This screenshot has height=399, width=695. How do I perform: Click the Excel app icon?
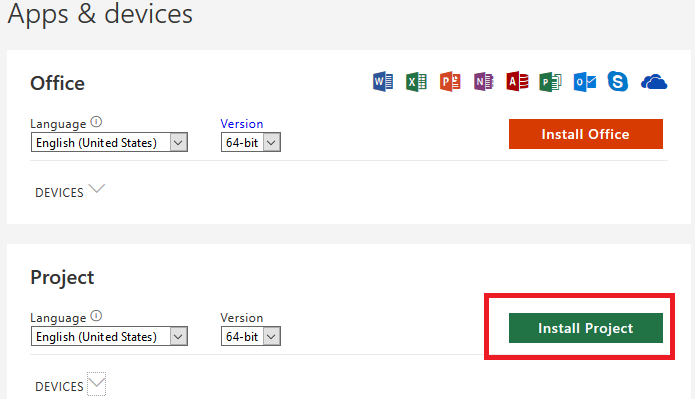(416, 82)
